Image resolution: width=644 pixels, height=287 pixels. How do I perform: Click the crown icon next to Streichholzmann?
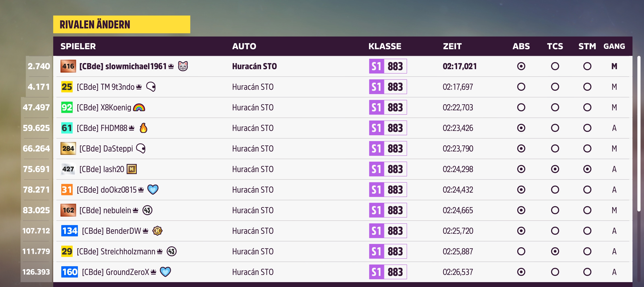pos(160,251)
